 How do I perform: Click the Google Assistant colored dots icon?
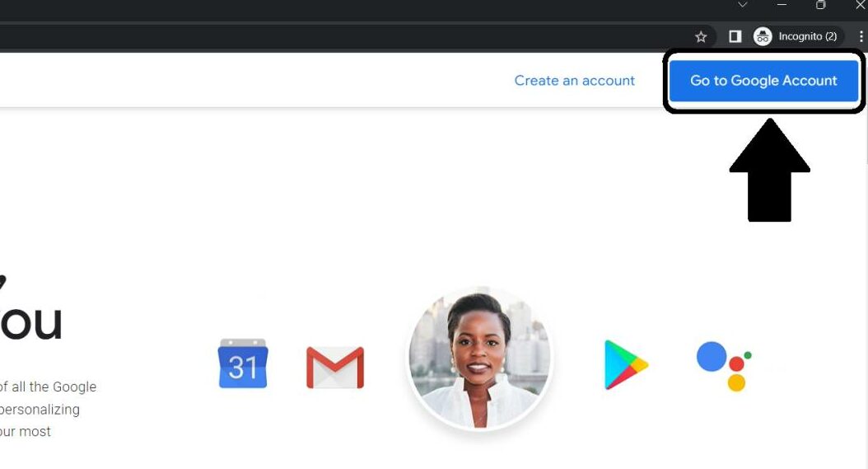pyautogui.click(x=724, y=366)
